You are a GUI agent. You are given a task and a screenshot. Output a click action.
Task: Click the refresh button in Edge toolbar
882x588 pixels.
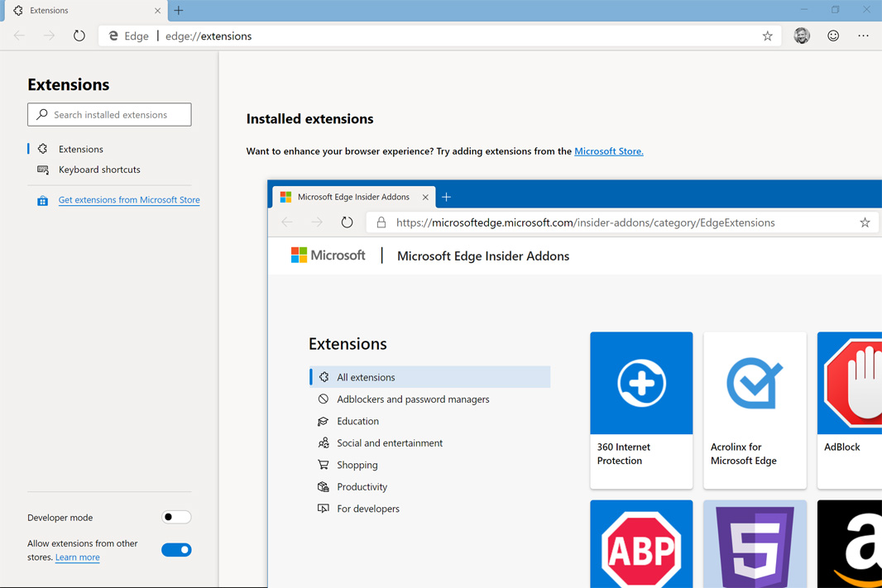[x=79, y=36]
